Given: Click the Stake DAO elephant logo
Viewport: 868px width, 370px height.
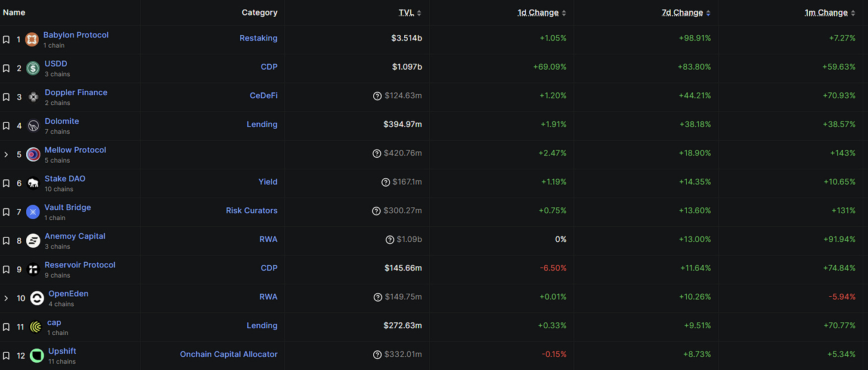Looking at the screenshot, I should pos(33,184).
